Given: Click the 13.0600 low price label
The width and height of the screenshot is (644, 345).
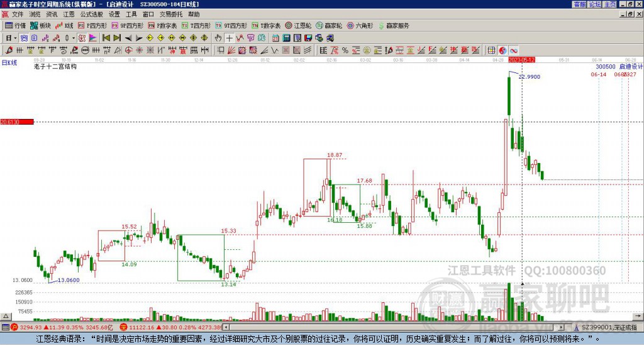Looking at the screenshot, I should point(69,280).
